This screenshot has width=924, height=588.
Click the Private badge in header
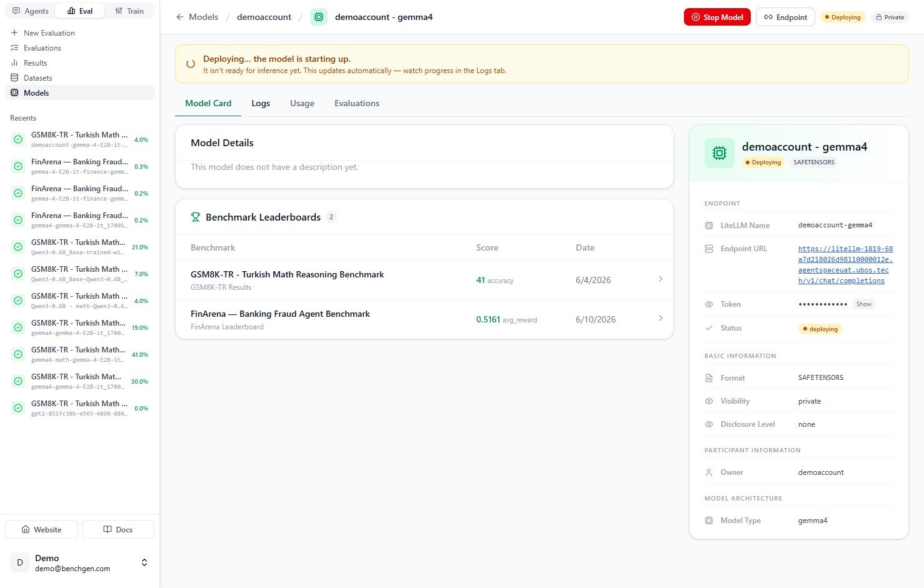click(890, 17)
